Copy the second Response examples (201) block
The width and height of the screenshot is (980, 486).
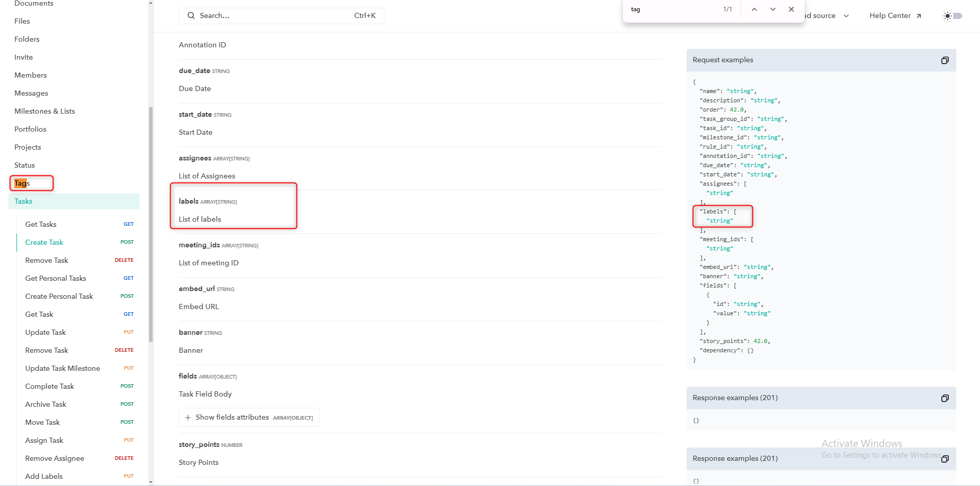tap(945, 459)
